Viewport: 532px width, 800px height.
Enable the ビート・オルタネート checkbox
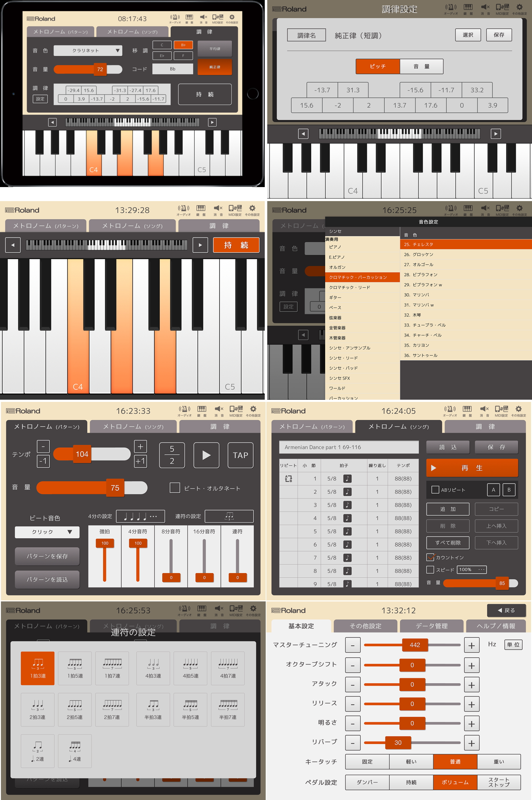175,488
